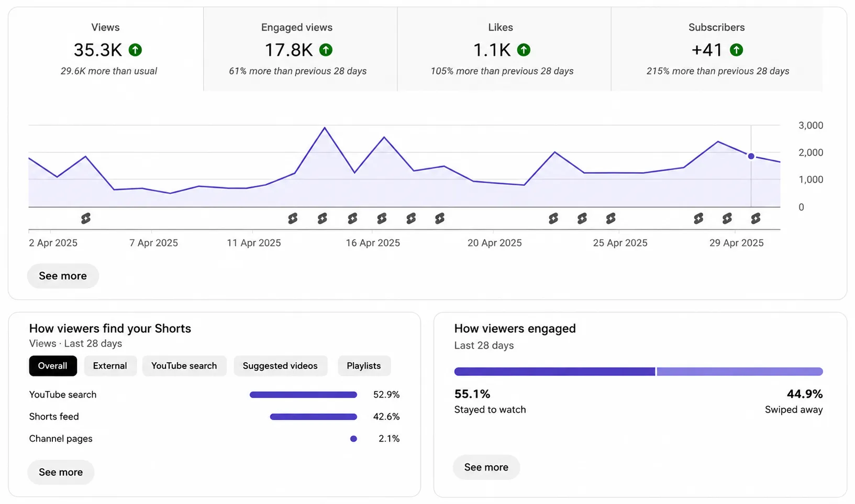The height and width of the screenshot is (504, 855).
Task: Click the 20 Apr 2025 date label
Action: coord(495,243)
